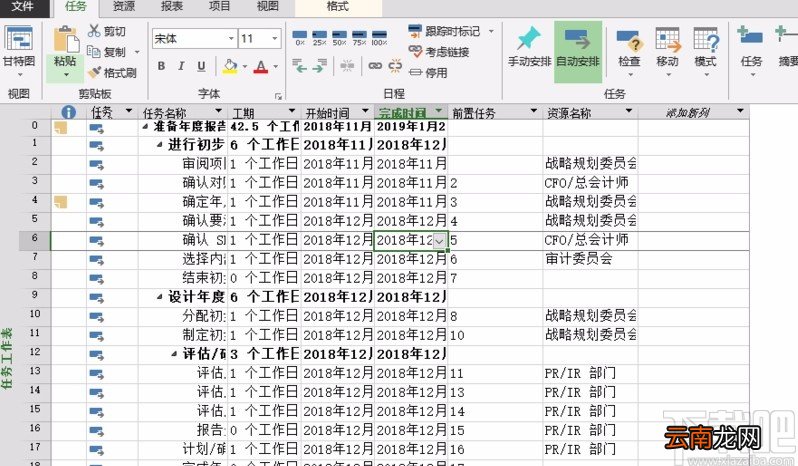This screenshot has height=466, width=798.
Task: Open the font name 宋体 dropdown
Action: (231, 39)
